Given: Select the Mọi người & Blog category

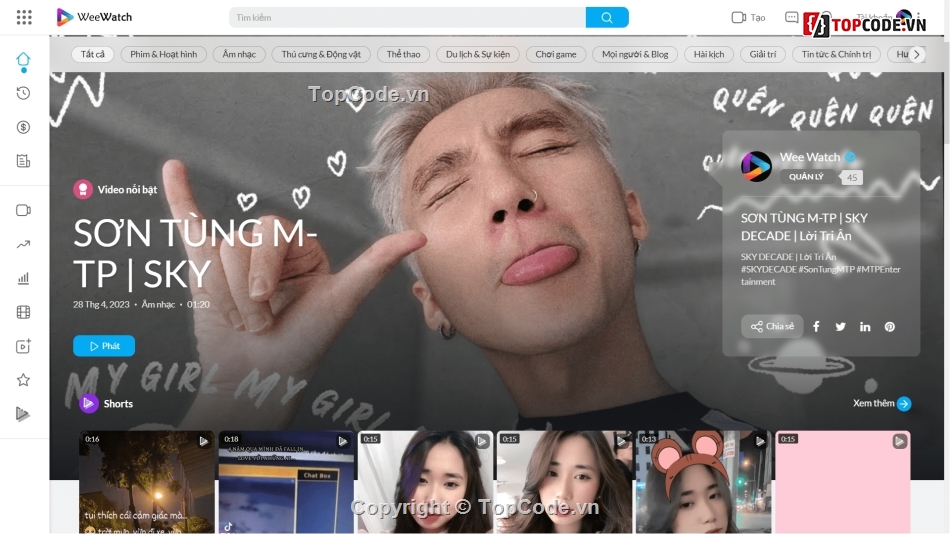Looking at the screenshot, I should pos(635,55).
